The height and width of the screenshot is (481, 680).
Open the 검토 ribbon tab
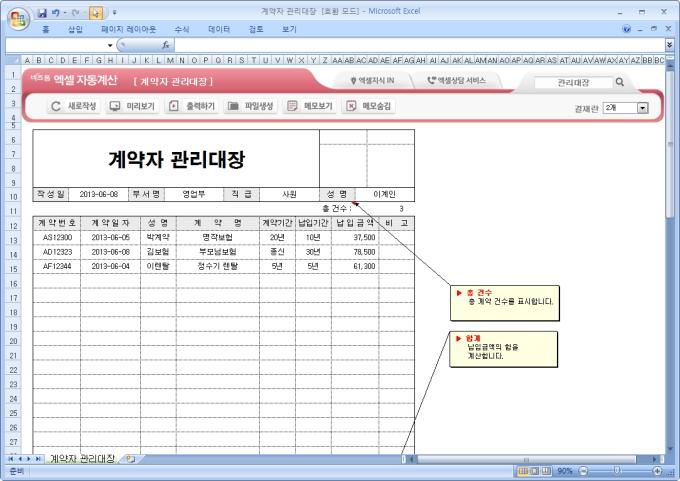pyautogui.click(x=256, y=29)
